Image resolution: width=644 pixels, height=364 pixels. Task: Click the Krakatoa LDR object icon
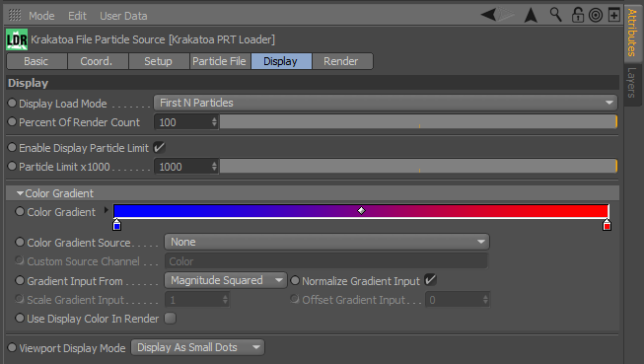click(x=17, y=39)
